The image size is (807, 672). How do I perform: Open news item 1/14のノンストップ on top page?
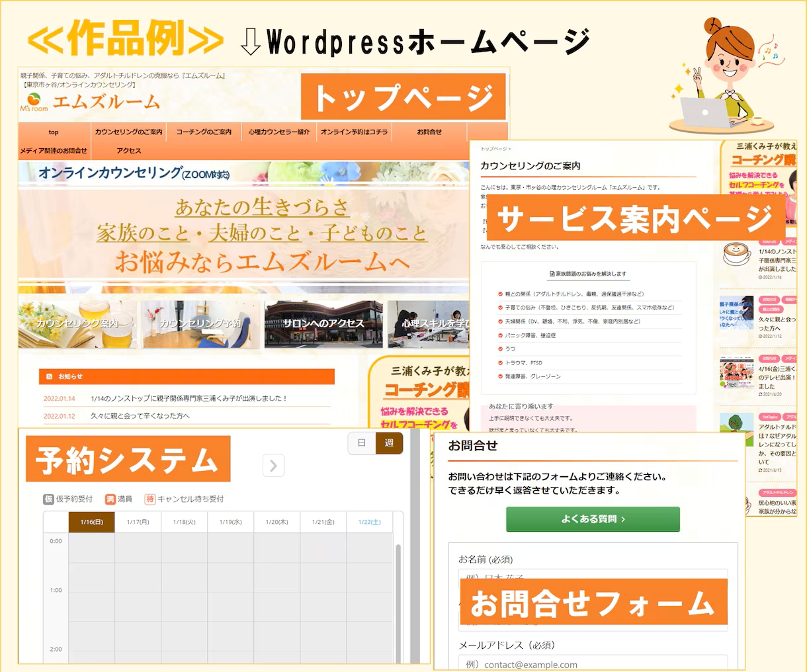pos(189,399)
